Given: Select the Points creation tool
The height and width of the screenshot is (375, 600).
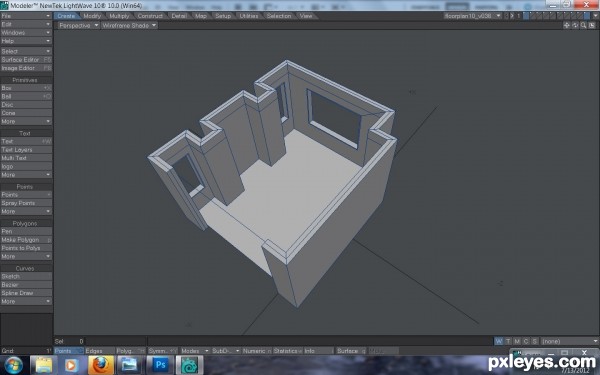Looking at the screenshot, I should pyautogui.click(x=26, y=195).
